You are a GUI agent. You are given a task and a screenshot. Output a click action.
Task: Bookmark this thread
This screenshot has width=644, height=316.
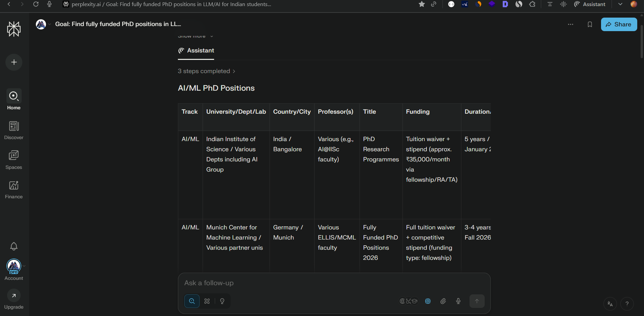coord(590,24)
